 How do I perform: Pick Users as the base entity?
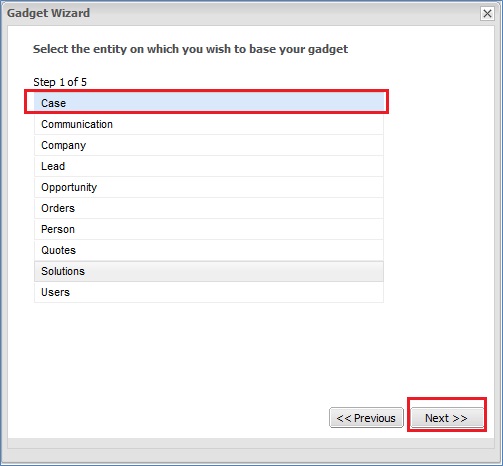(209, 292)
